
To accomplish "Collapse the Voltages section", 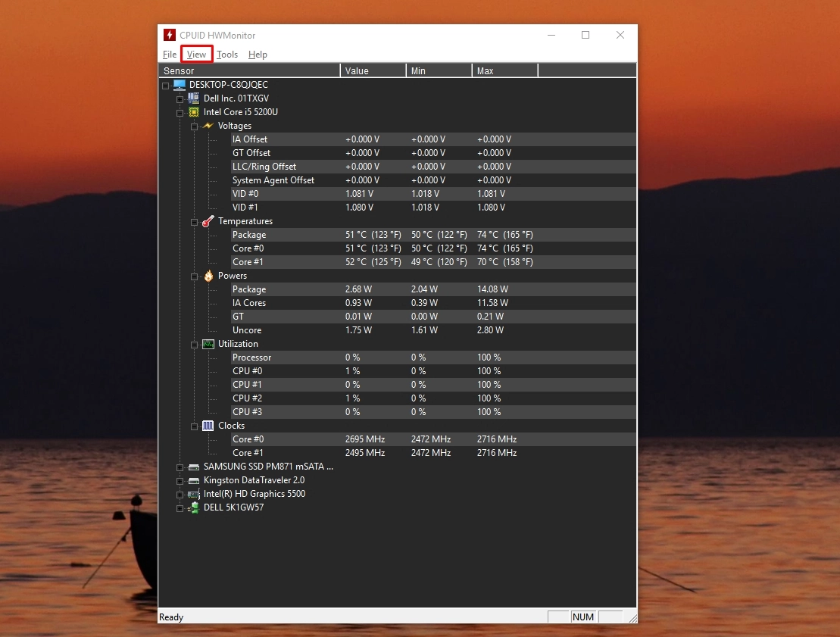I will tap(195, 126).
